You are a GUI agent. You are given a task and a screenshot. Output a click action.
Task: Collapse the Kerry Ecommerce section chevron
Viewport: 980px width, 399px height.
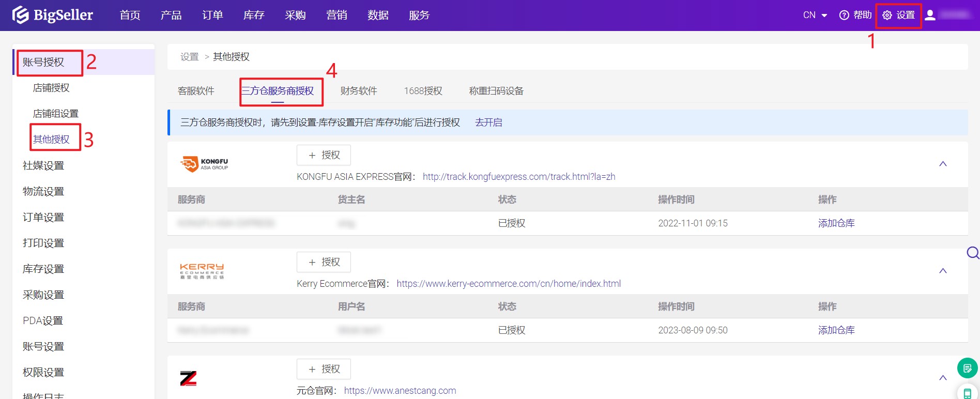coord(943,271)
